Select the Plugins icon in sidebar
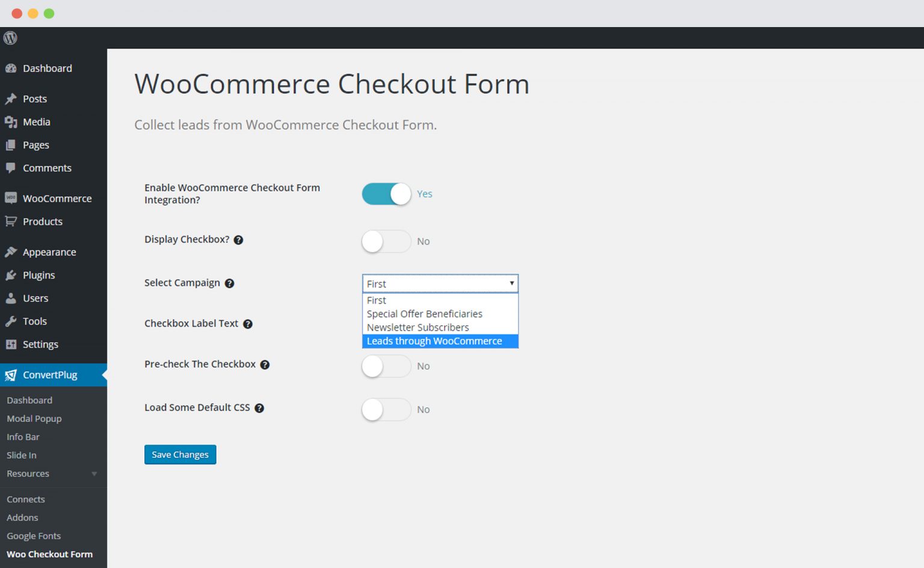This screenshot has width=924, height=568. [x=11, y=275]
